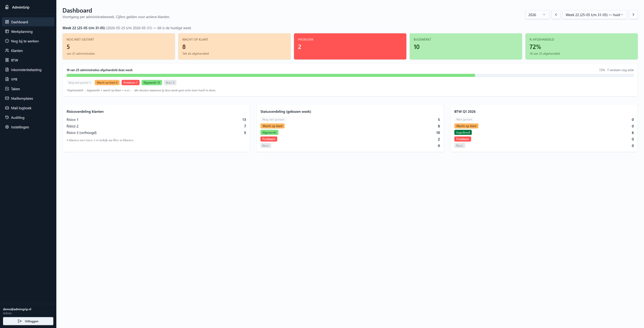Screen dimensions: 644x328
Task: Open the Week 22 selector dropdown
Action: pos(594,15)
